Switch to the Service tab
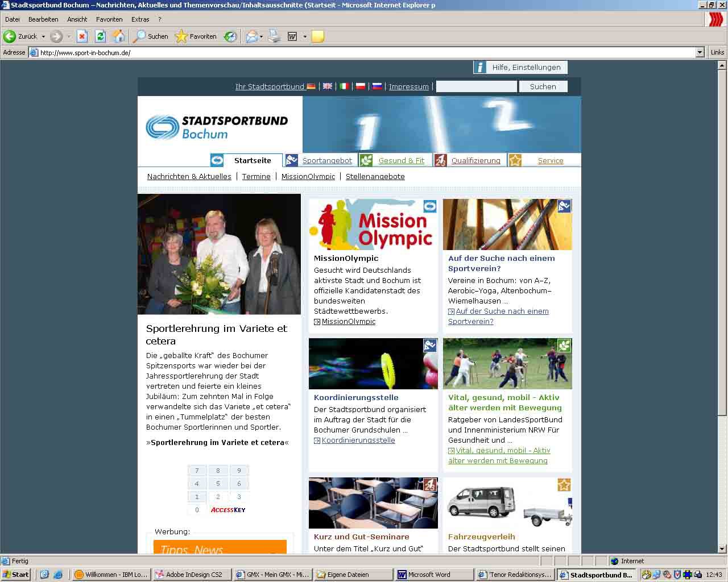The width and height of the screenshot is (728, 582). coord(551,161)
